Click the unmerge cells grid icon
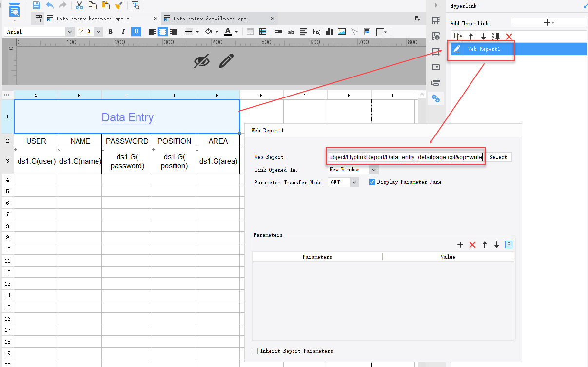The image size is (588, 367). click(x=263, y=32)
